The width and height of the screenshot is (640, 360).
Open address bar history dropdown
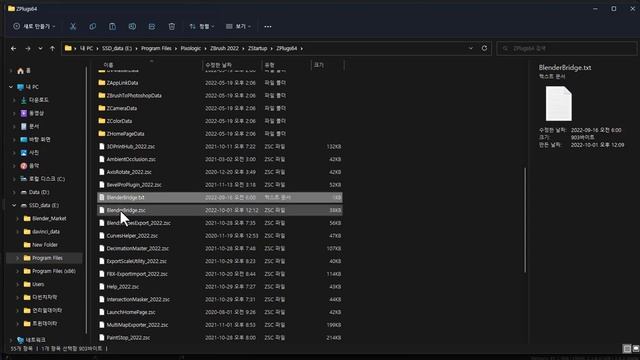[471, 48]
